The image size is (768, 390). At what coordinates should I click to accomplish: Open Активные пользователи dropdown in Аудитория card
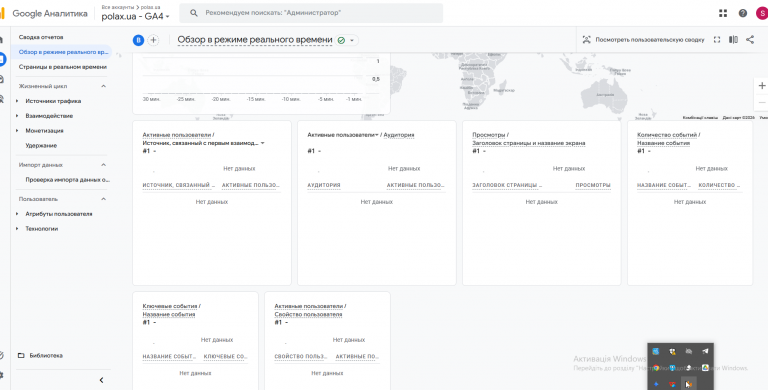pyautogui.click(x=377, y=135)
